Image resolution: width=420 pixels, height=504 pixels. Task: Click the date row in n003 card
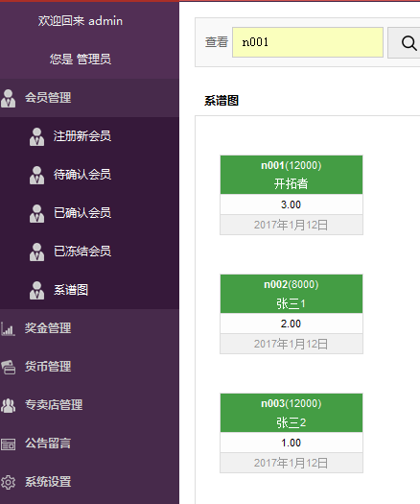(292, 463)
